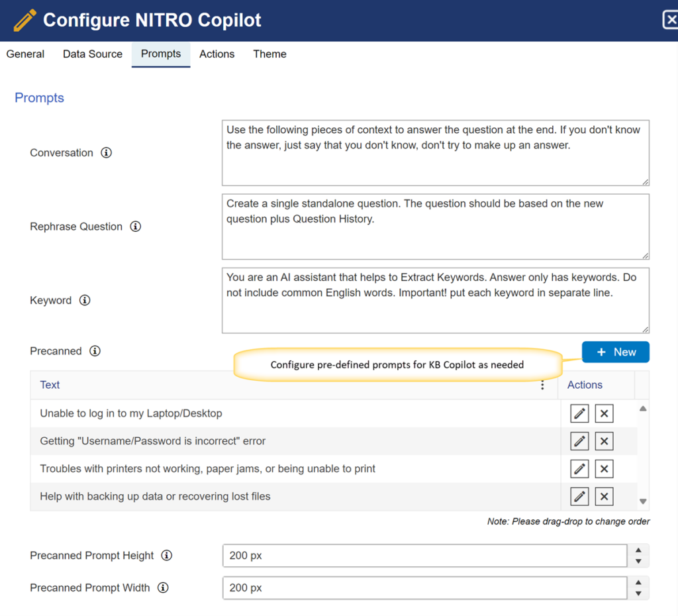Click into the Conversation prompt textarea
This screenshot has width=678, height=616.
tap(436, 153)
